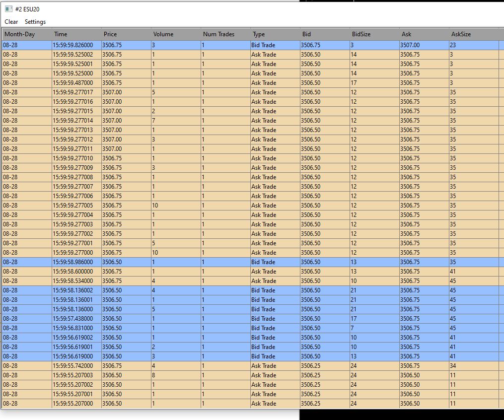Click the #2 ESU20 window title

tap(27, 9)
